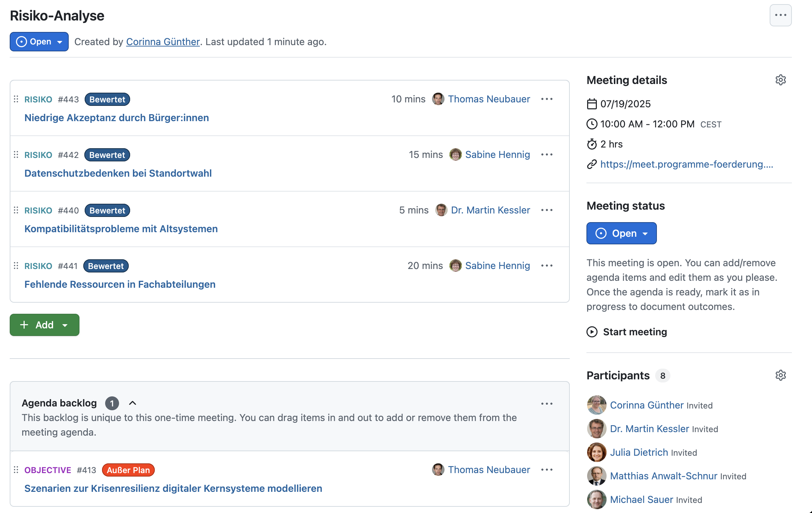The image size is (812, 513).
Task: Open Niedrige Akzeptanz durch Bürger:innen item
Action: click(117, 118)
